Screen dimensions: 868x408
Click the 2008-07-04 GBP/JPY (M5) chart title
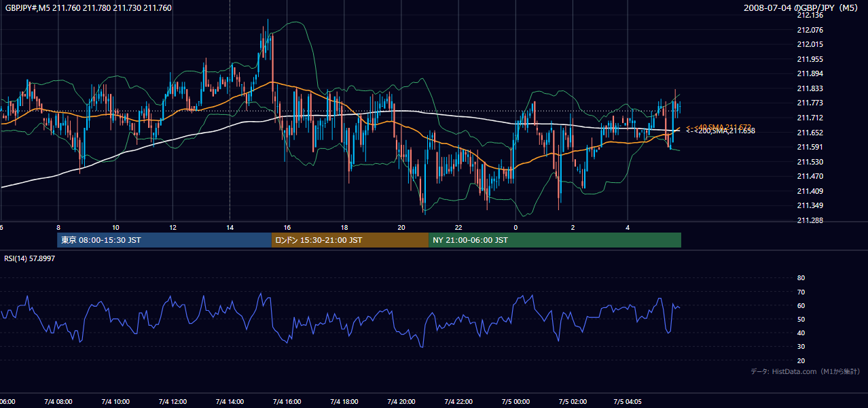(802, 8)
